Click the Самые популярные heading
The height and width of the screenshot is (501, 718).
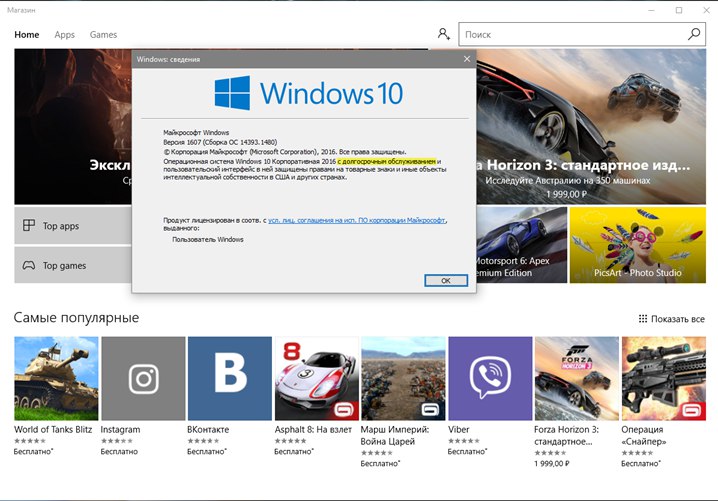coord(76,318)
